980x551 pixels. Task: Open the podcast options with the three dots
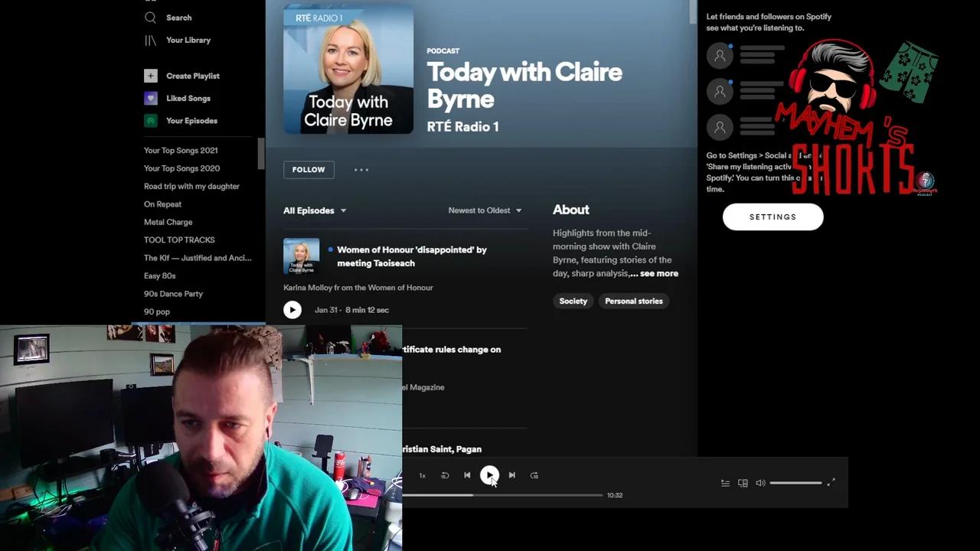point(361,169)
